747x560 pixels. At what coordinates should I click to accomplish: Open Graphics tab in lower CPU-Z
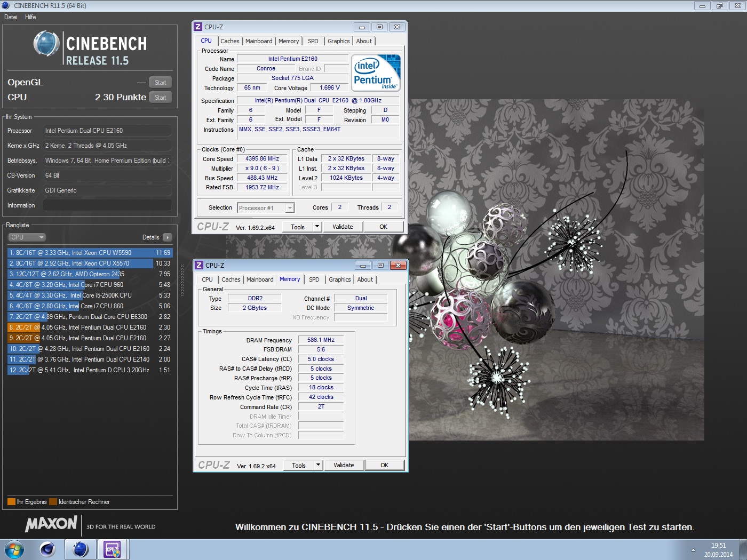340,279
